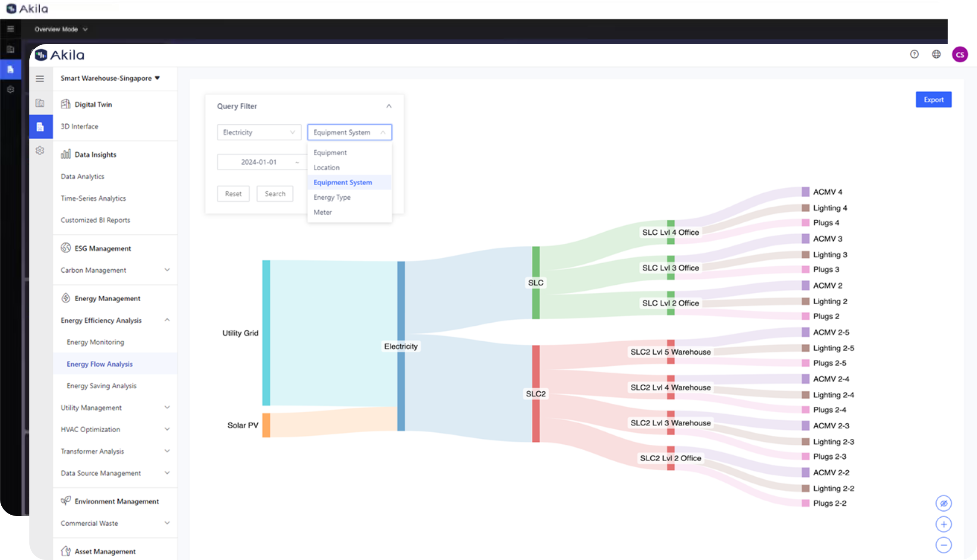Click the help question mark icon
This screenshot has width=977, height=560.
pos(914,54)
